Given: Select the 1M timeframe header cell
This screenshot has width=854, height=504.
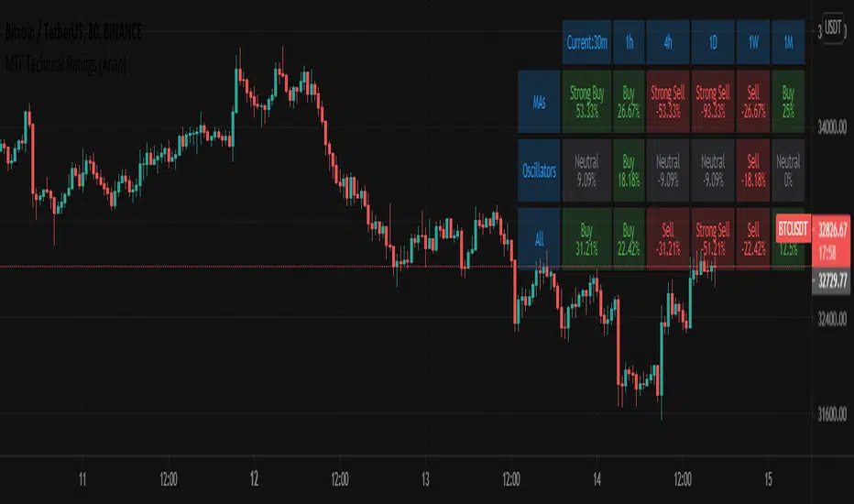Looking at the screenshot, I should pos(787,43).
